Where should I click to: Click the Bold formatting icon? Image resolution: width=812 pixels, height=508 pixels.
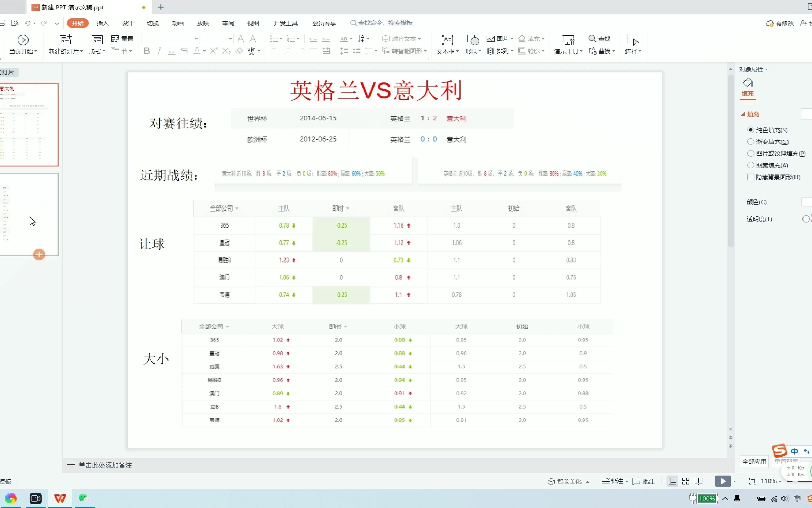[x=147, y=51]
